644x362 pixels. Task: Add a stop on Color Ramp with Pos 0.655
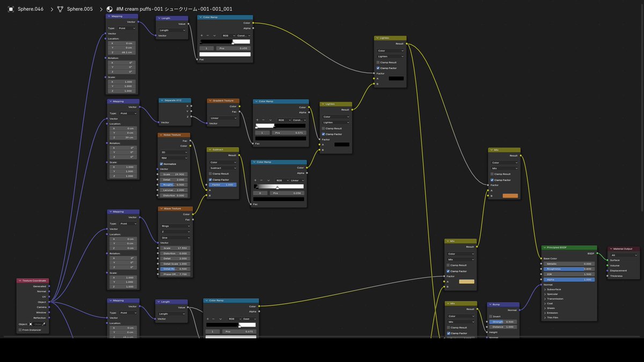(x=202, y=35)
